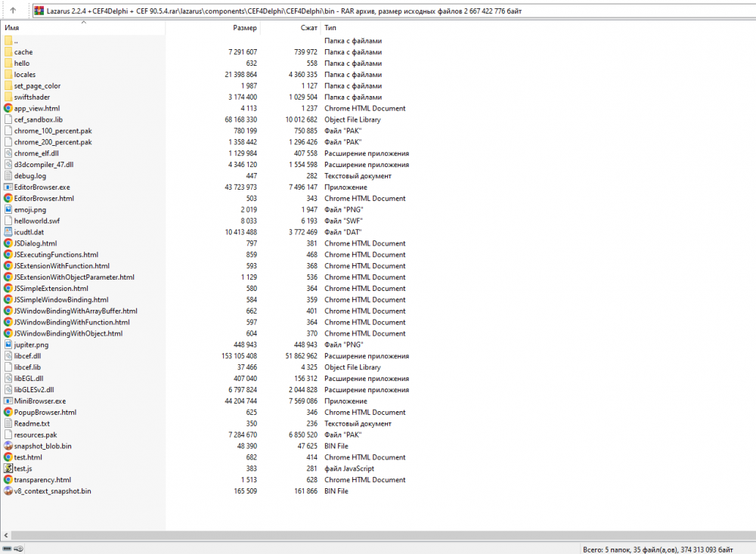
Task: Click the archive path address field
Action: pos(395,11)
